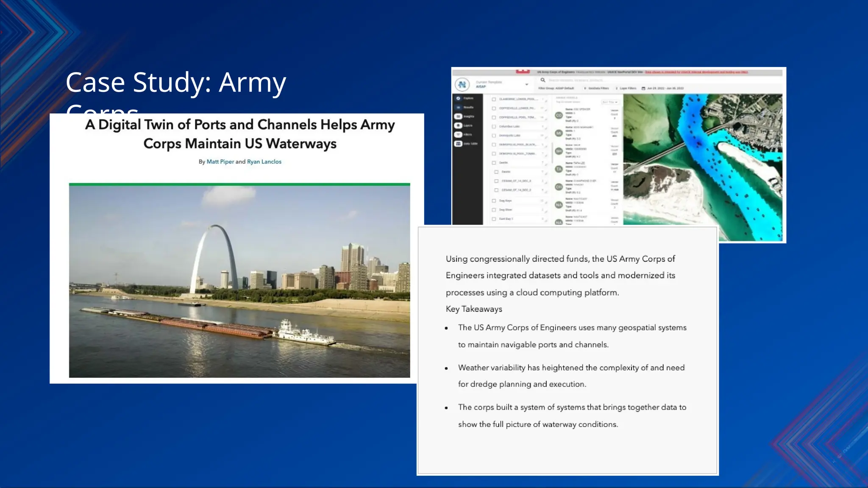
Task: Click the calendar icon beside the date range
Action: pos(643,88)
